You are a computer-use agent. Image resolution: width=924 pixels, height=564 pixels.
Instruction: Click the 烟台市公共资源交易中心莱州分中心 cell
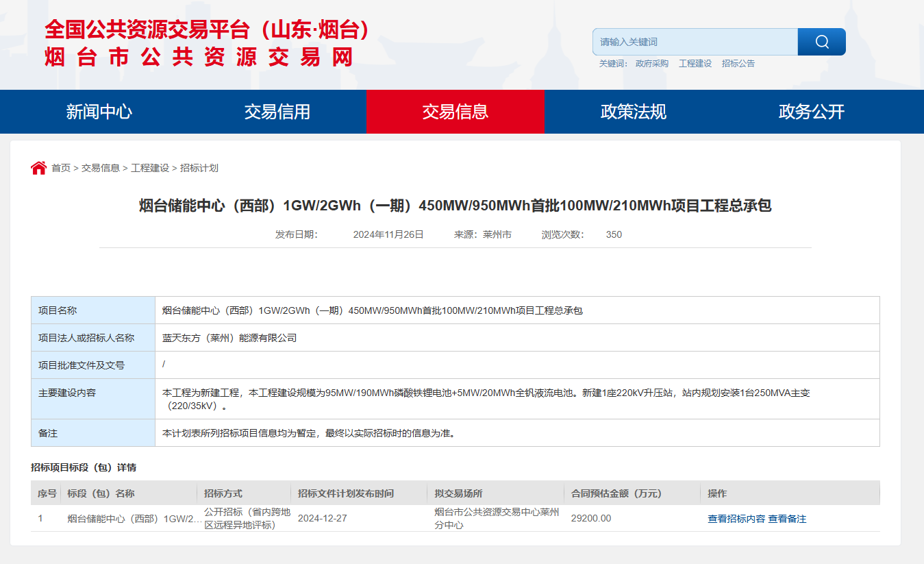tap(497, 518)
